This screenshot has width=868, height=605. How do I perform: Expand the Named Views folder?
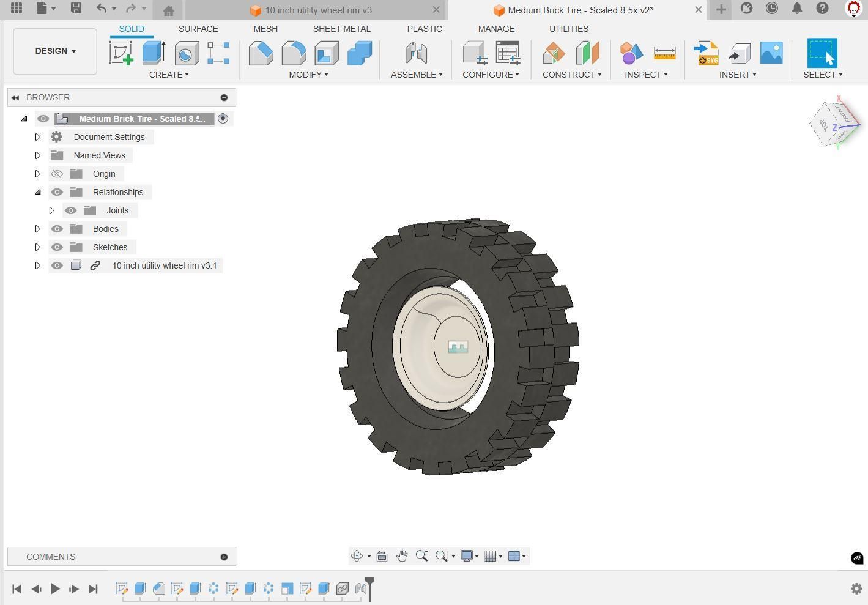pyautogui.click(x=37, y=155)
